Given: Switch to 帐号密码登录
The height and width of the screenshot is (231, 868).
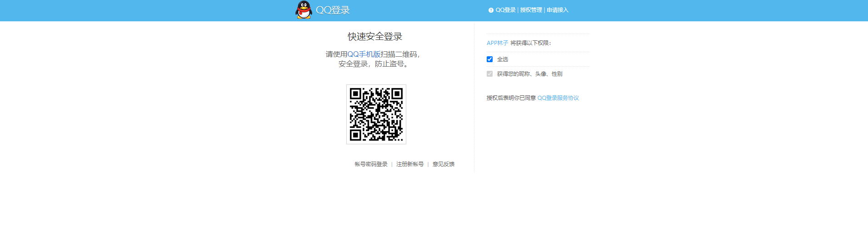Looking at the screenshot, I should [371, 164].
